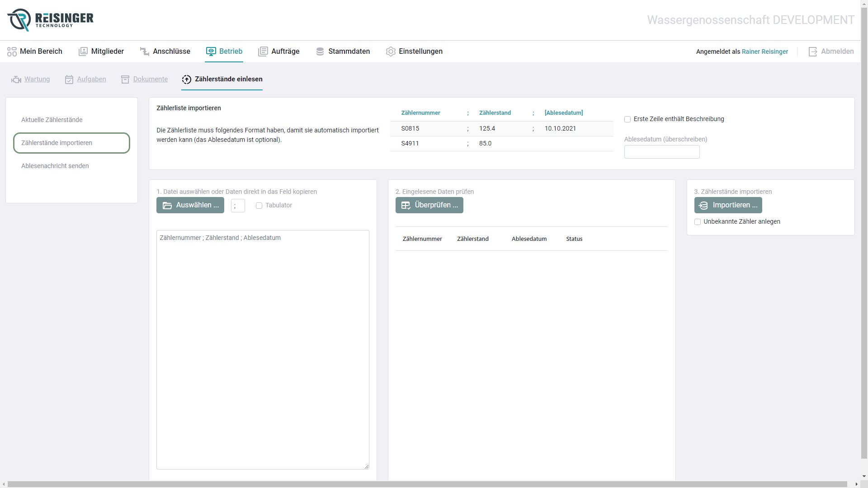Click example date 10.10.2021
Viewport: 868px width, 488px height.
point(560,129)
